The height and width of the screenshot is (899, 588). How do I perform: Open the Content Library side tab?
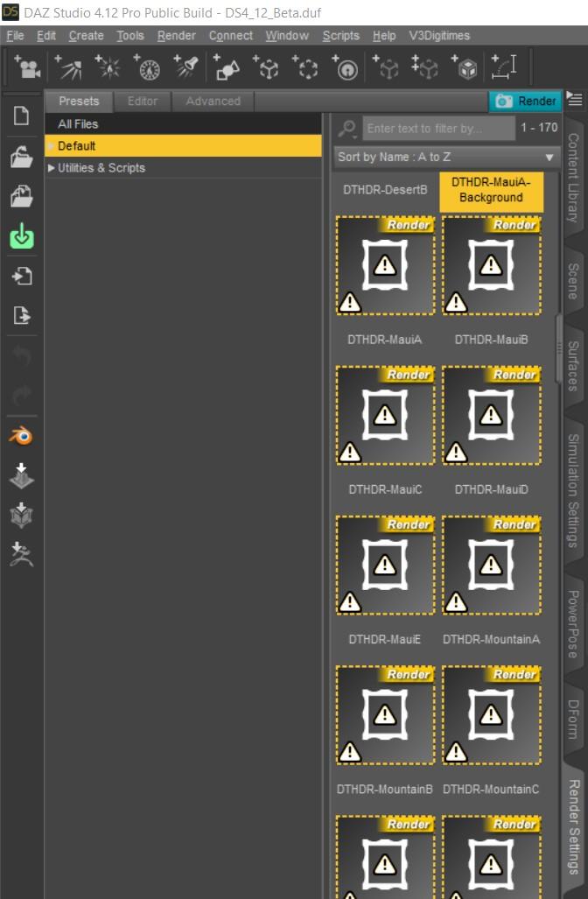(573, 178)
